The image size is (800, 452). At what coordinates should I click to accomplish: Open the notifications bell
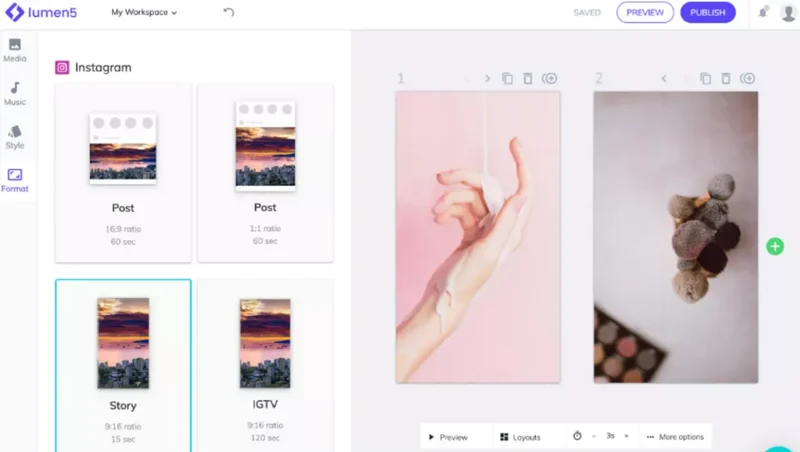point(761,13)
